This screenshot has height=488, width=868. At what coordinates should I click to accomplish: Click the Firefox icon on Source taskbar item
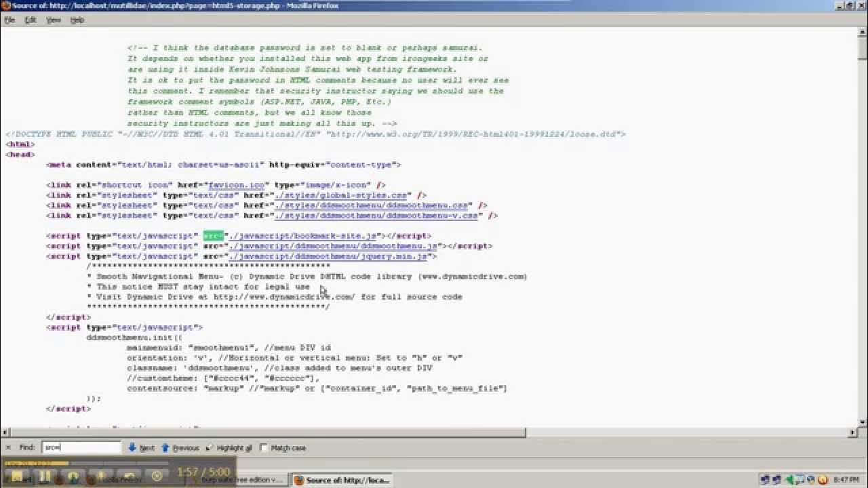tap(299, 480)
